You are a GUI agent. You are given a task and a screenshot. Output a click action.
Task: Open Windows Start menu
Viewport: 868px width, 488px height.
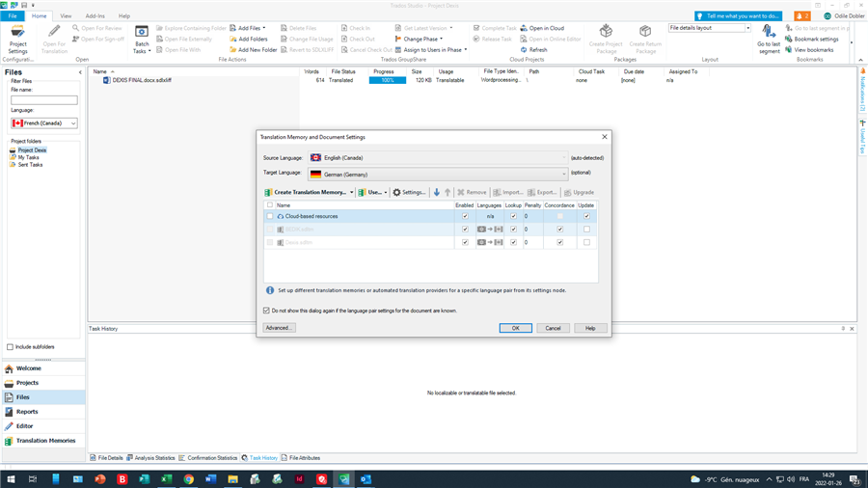tap(11, 479)
